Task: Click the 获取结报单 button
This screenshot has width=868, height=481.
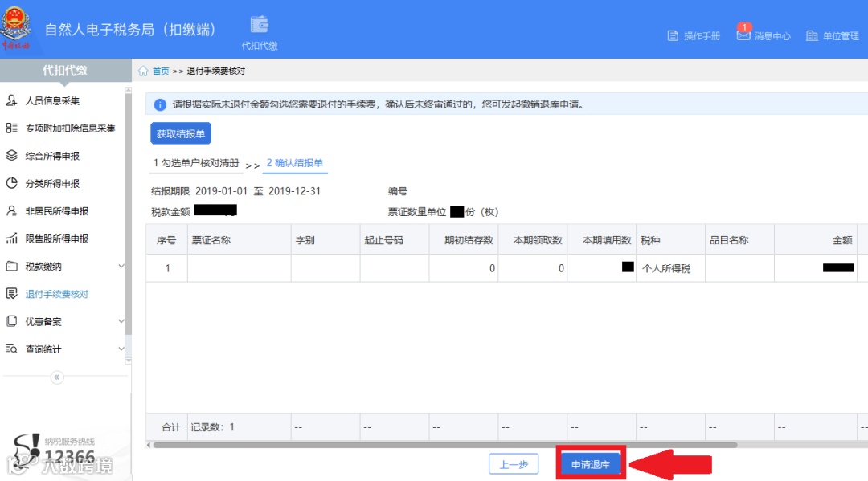Action: (x=181, y=134)
